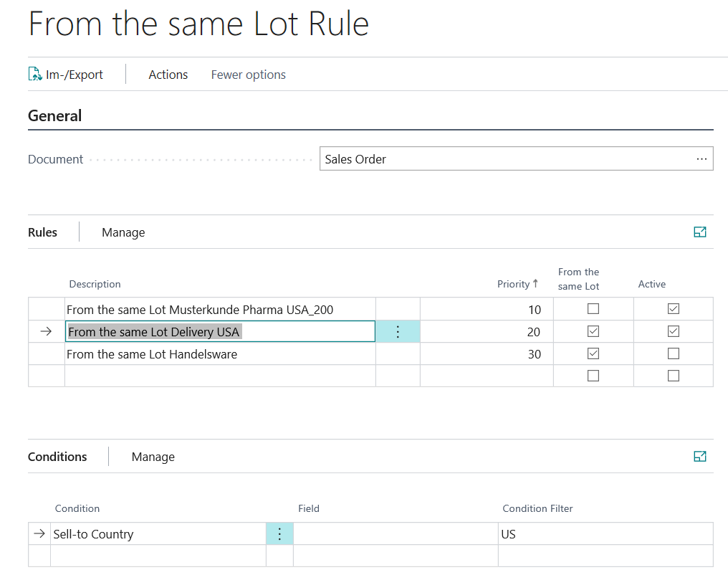Click the Active column header
The image size is (728, 575).
click(x=652, y=284)
